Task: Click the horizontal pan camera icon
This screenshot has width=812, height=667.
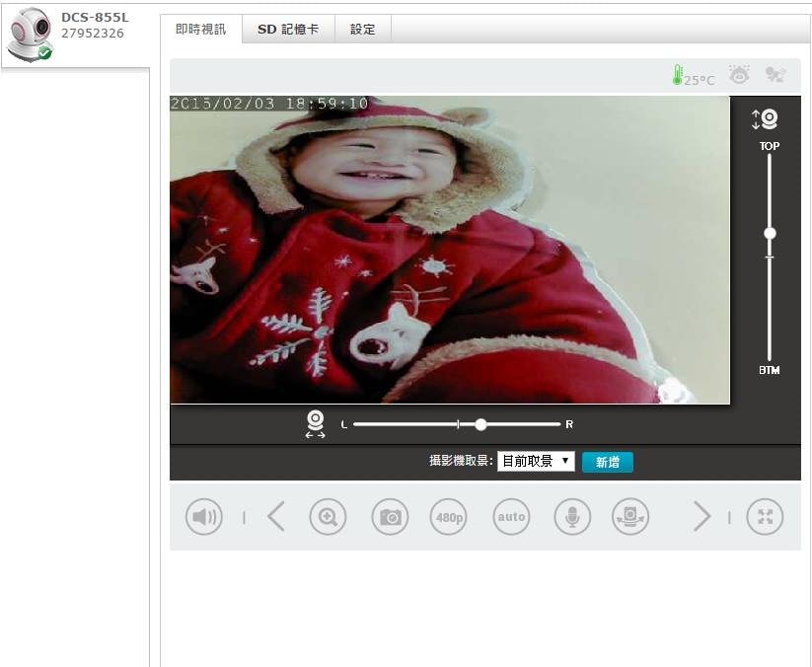Action: coord(316,423)
